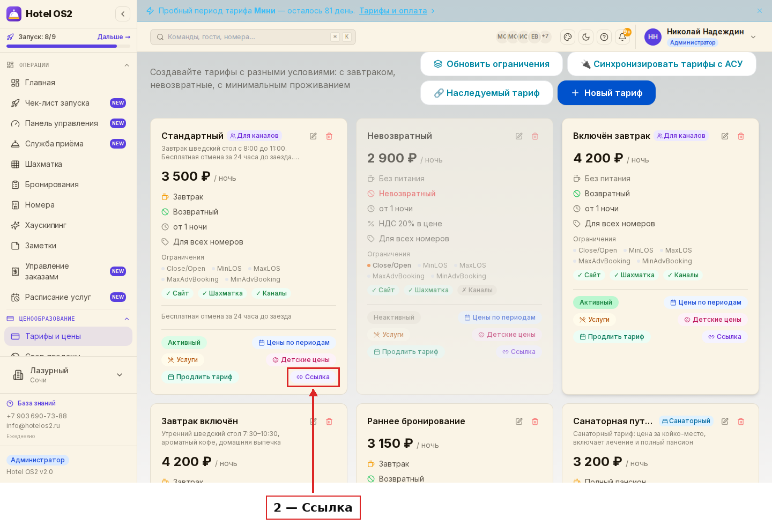Switch to dark mode with moon icon
This screenshot has width=772, height=532.
click(586, 37)
